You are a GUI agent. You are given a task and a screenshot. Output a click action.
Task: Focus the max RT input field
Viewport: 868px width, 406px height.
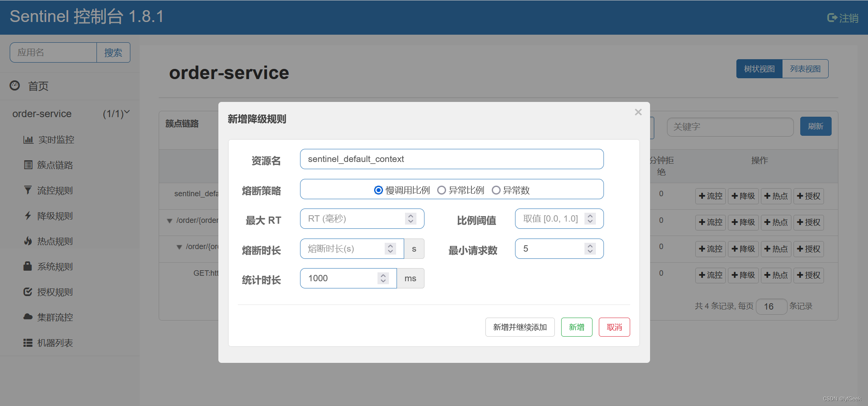click(362, 219)
